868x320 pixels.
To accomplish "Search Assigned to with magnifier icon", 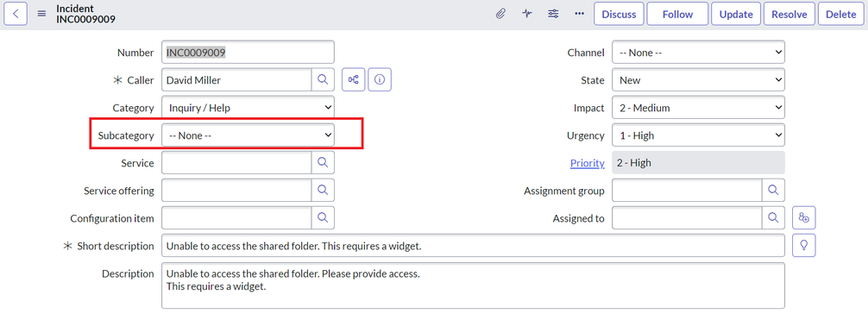I will pos(773,218).
